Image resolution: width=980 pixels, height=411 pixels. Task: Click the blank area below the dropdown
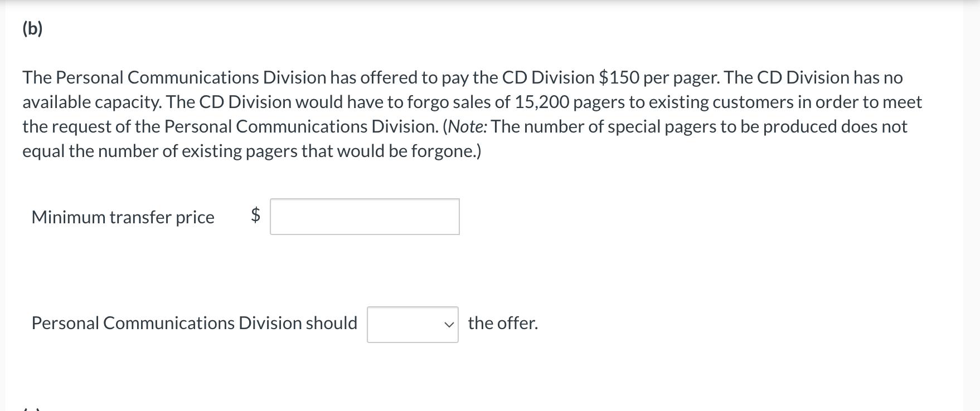(411, 373)
